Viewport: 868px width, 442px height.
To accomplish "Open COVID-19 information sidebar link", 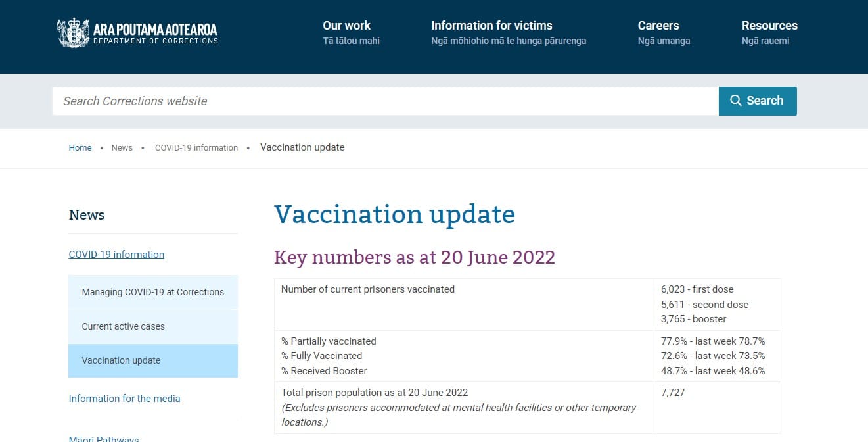I will pos(116,255).
